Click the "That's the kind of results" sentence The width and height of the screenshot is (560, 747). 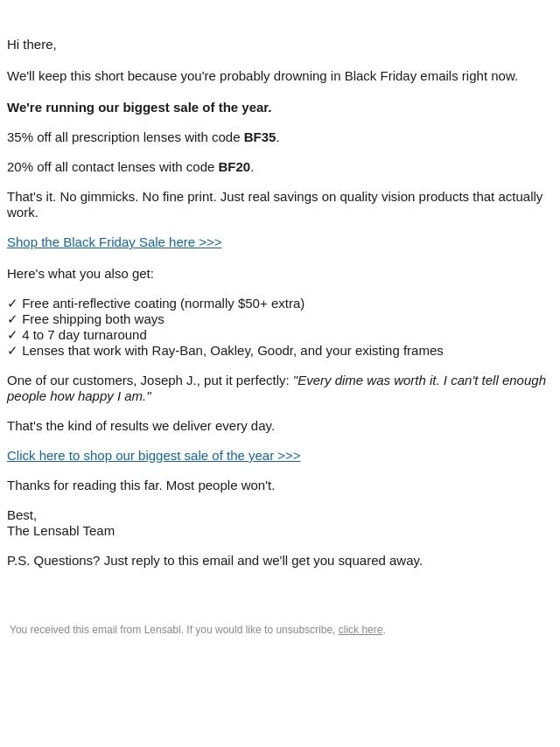141,426
